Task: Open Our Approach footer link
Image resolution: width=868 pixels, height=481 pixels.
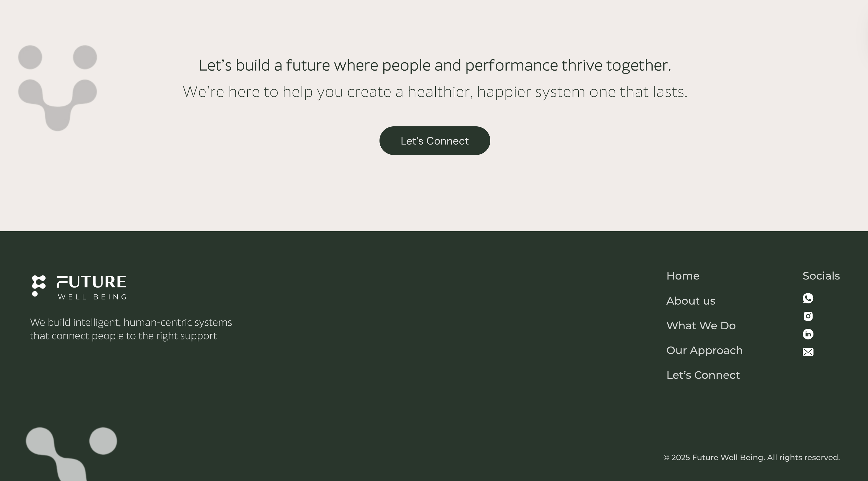Action: tap(704, 350)
